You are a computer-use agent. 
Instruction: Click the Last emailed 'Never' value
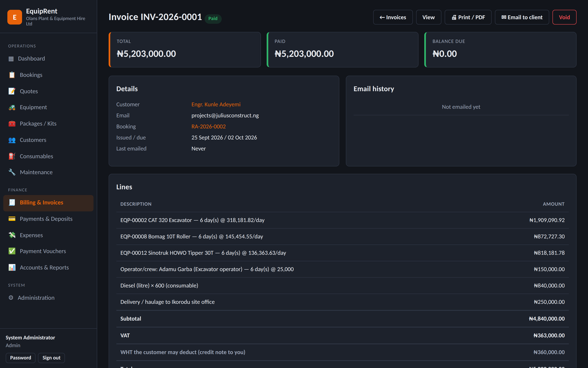coord(198,149)
